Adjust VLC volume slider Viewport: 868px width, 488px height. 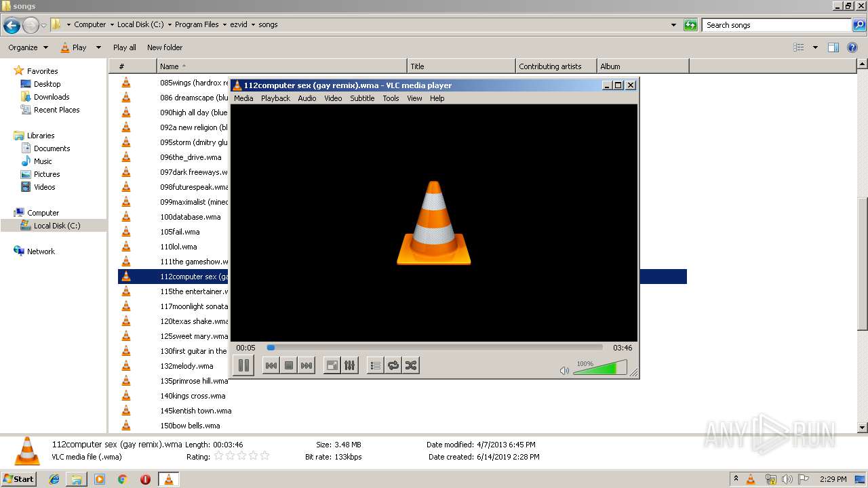pyautogui.click(x=600, y=368)
